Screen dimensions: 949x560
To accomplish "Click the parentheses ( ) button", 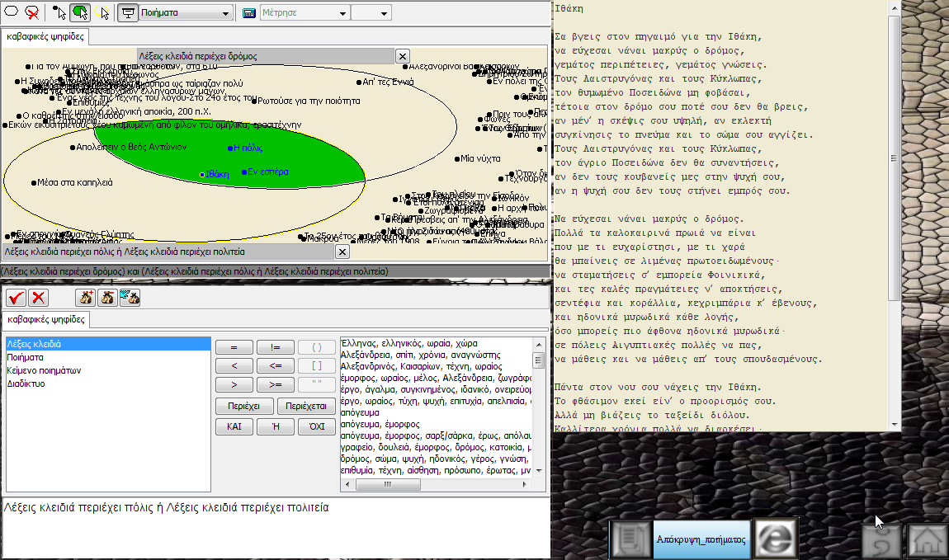I will (317, 348).
